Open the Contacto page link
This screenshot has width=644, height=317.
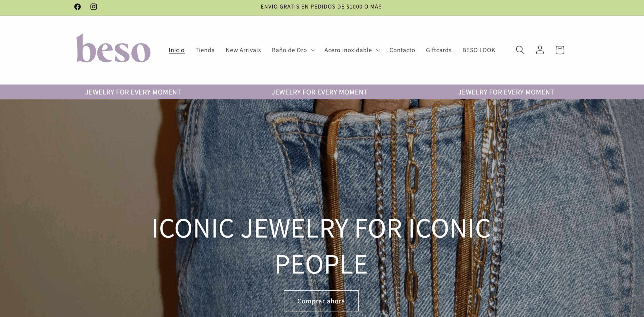coord(402,50)
